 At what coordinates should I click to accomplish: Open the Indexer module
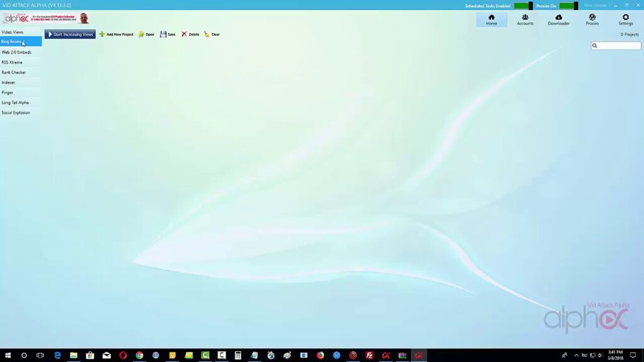(21, 82)
